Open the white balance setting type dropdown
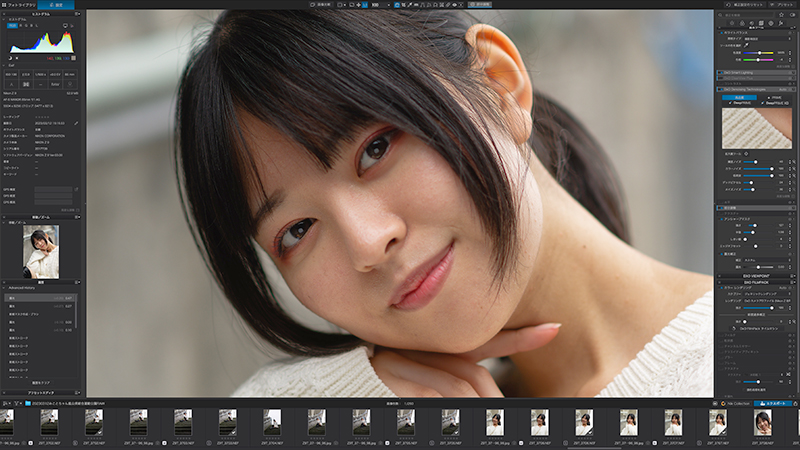The height and width of the screenshot is (450, 800). point(765,39)
